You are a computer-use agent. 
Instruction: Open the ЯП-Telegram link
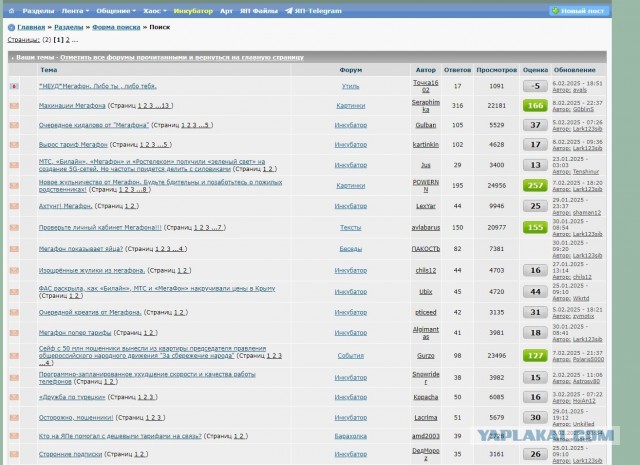tap(313, 11)
